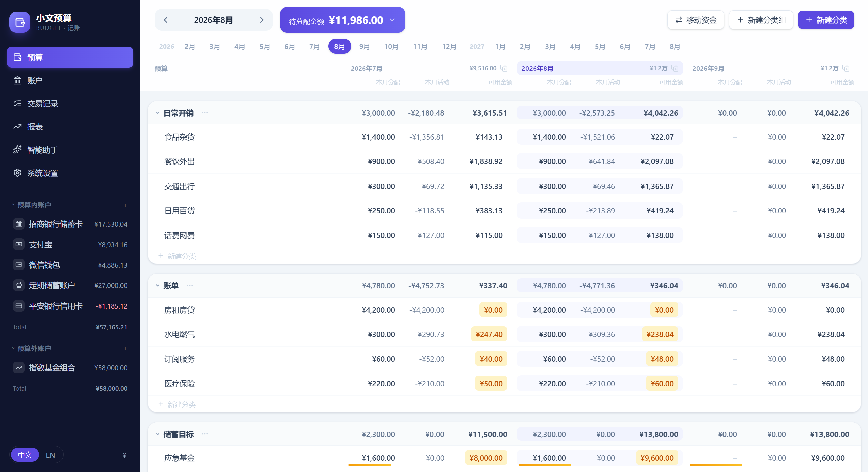The height and width of the screenshot is (472, 868).
Task: Open options dots for 日常开销 group
Action: 205,113
